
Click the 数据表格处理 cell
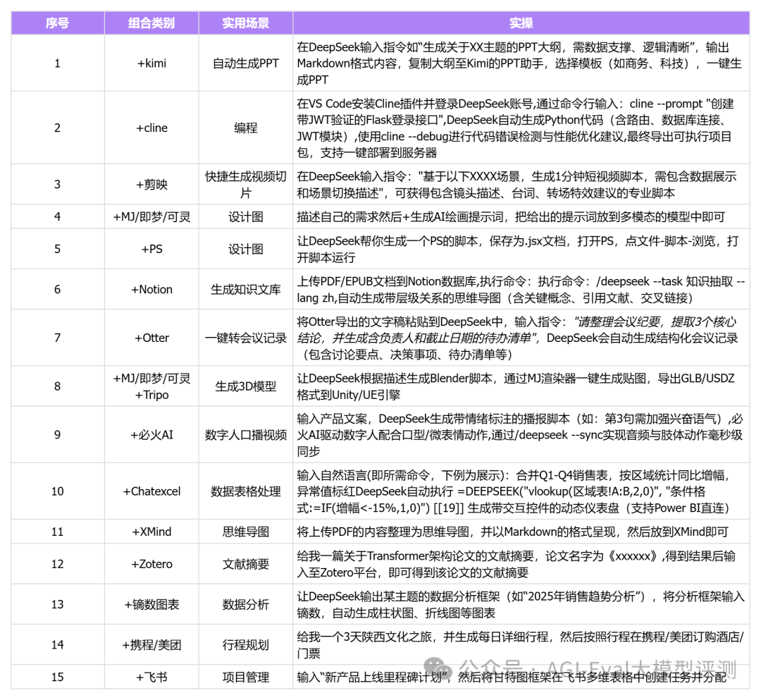246,491
